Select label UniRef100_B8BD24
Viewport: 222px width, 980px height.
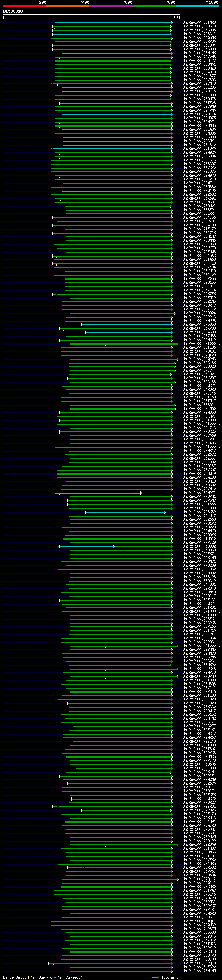[199, 313]
